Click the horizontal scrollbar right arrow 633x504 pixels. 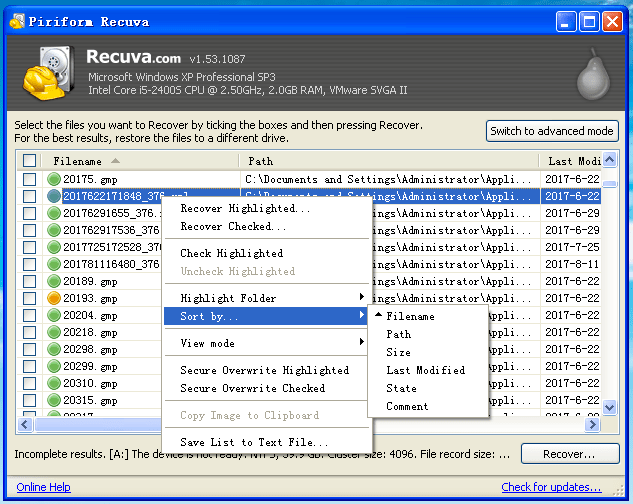pos(593,424)
